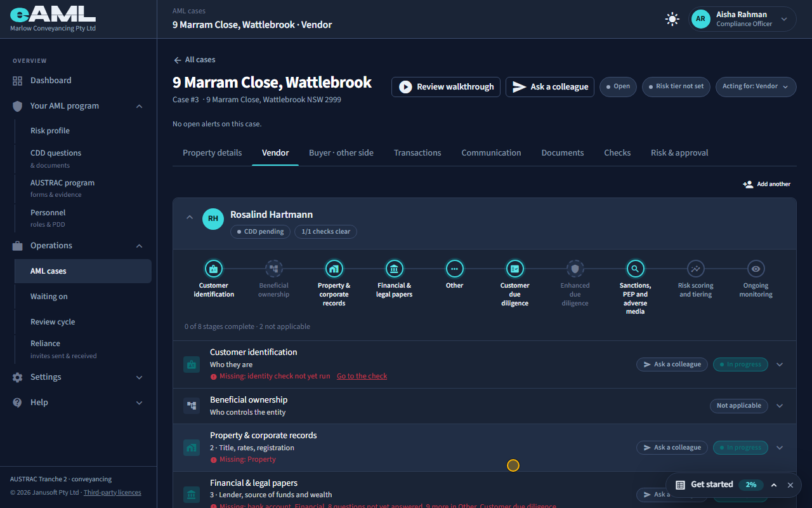Open the Ongoing monitoring eye icon
Image resolution: width=812 pixels, height=508 pixels.
[756, 269]
